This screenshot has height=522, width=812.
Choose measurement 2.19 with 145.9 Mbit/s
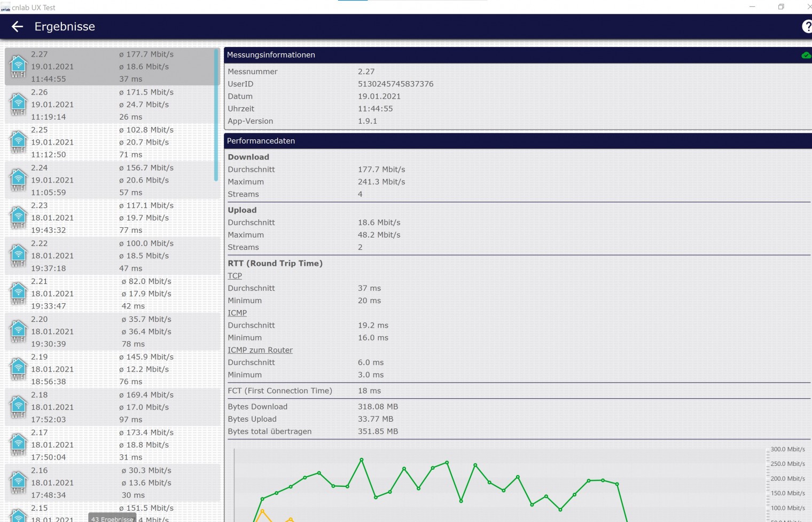coord(107,369)
